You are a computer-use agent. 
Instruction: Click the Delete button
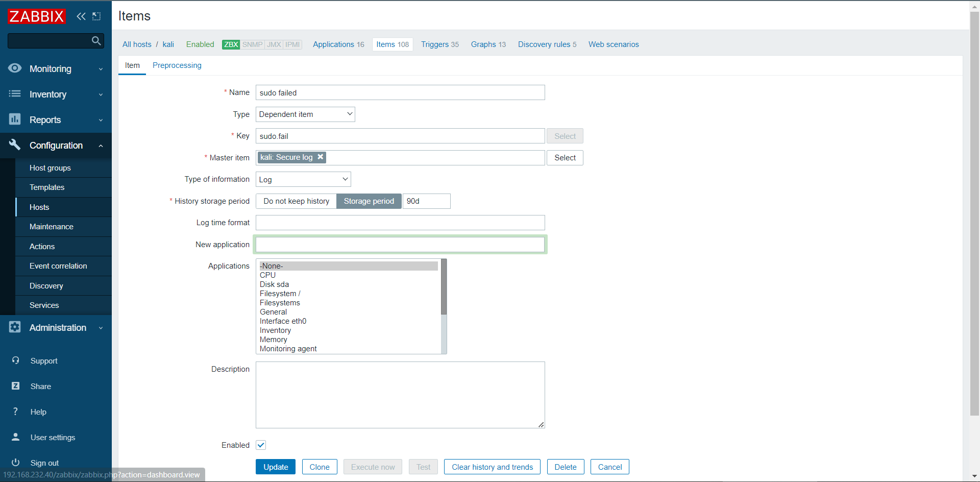[566, 467]
